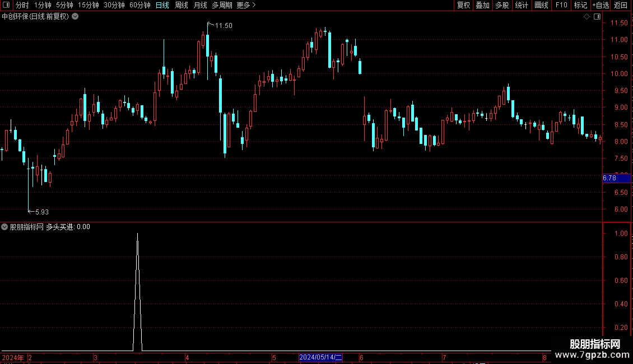Click the diamond icon in chart corner

click(587, 17)
